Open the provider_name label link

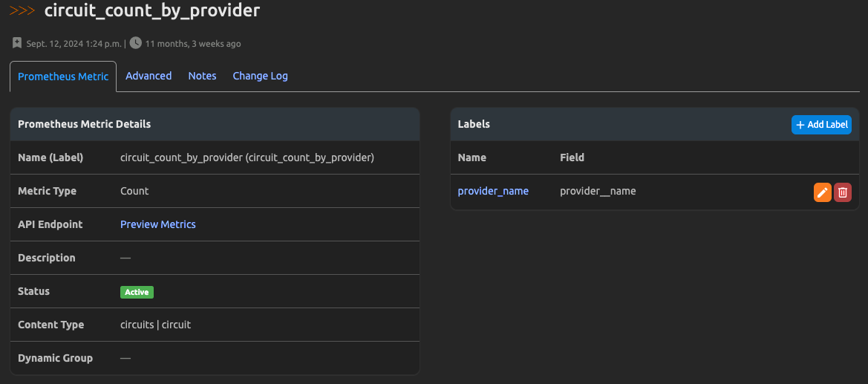(x=493, y=191)
